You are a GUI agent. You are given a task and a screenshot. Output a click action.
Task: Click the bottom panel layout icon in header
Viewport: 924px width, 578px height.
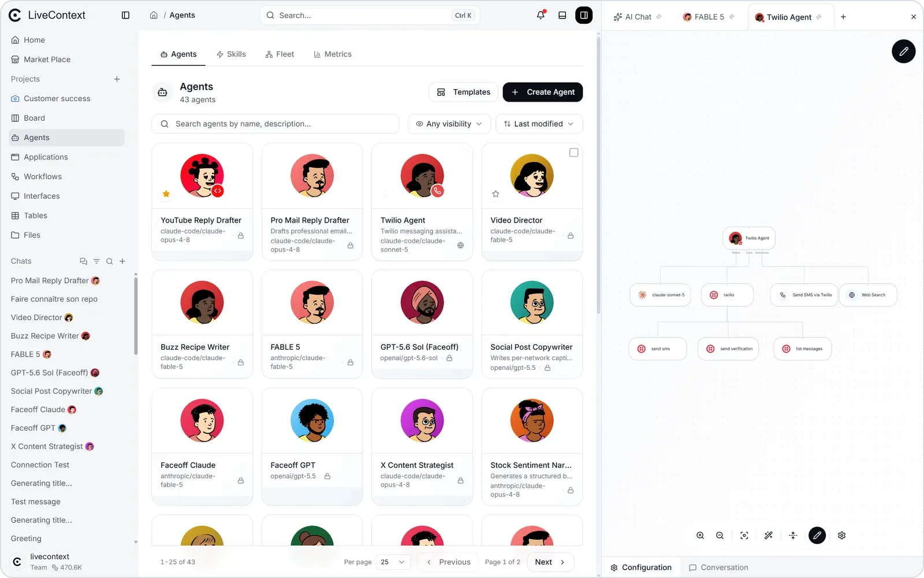562,16
